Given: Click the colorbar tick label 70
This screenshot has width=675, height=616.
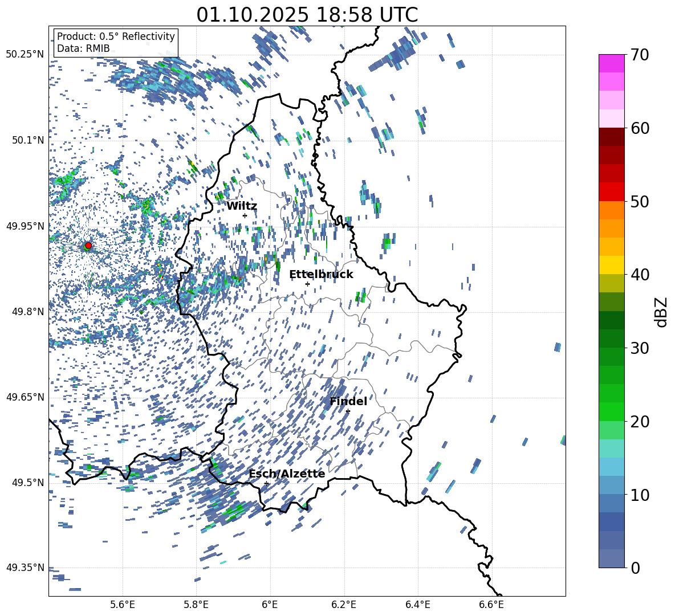Looking at the screenshot, I should click(640, 55).
